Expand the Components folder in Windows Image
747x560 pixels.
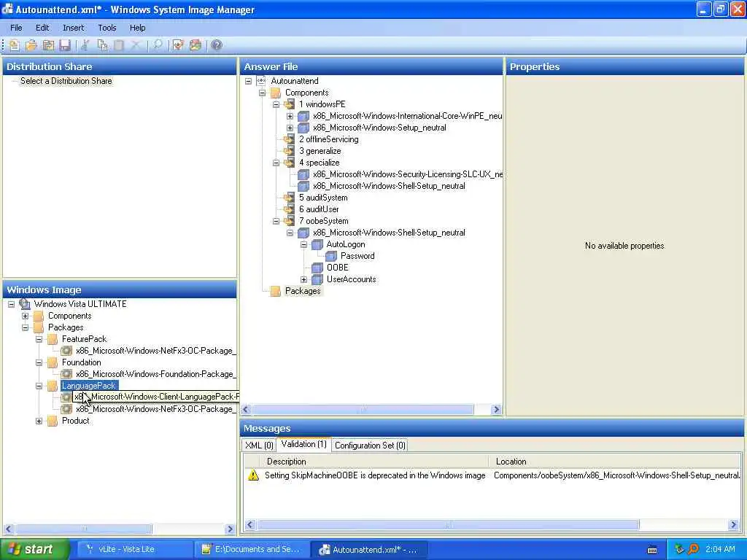pyautogui.click(x=26, y=316)
